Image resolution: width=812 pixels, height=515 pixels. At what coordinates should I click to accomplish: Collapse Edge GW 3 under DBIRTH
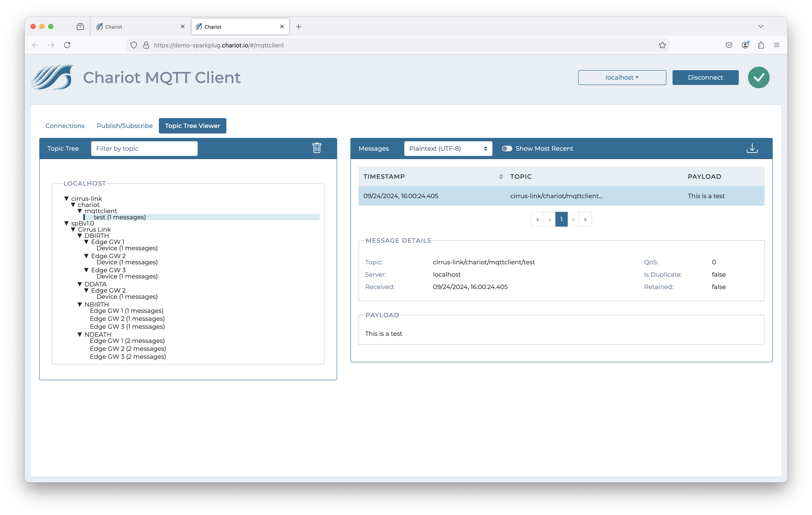point(87,270)
